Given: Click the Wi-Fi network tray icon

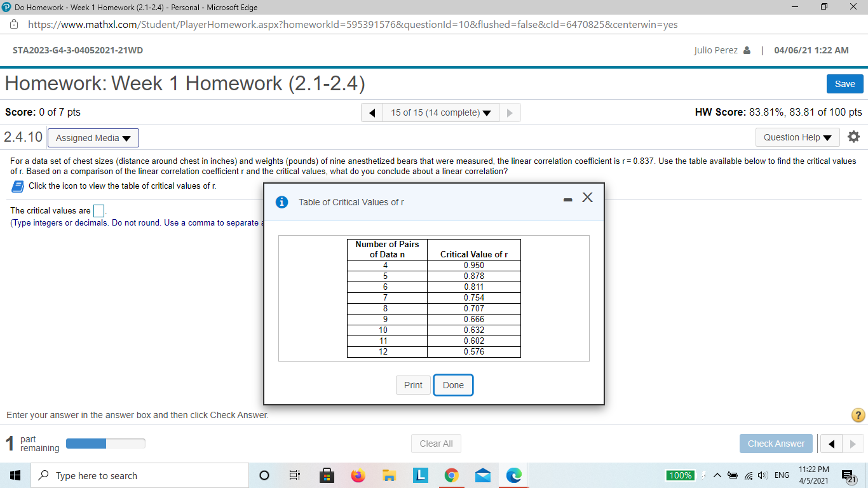Looking at the screenshot, I should coord(749,475).
